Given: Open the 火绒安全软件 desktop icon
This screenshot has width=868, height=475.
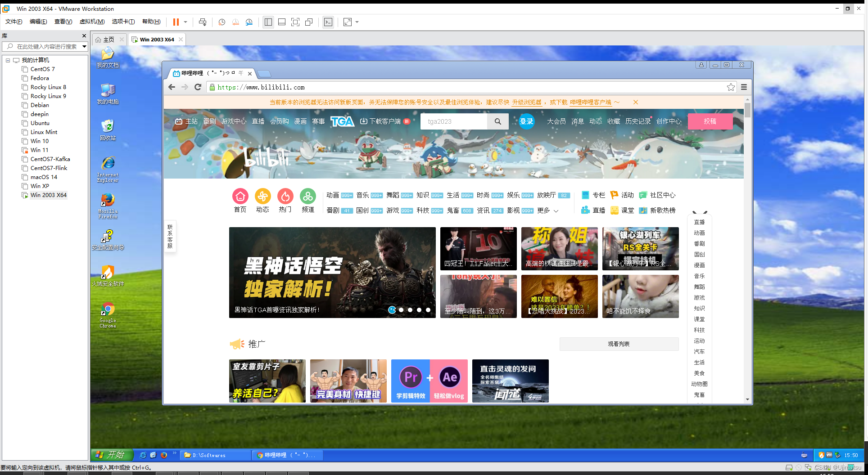Looking at the screenshot, I should pyautogui.click(x=108, y=275).
